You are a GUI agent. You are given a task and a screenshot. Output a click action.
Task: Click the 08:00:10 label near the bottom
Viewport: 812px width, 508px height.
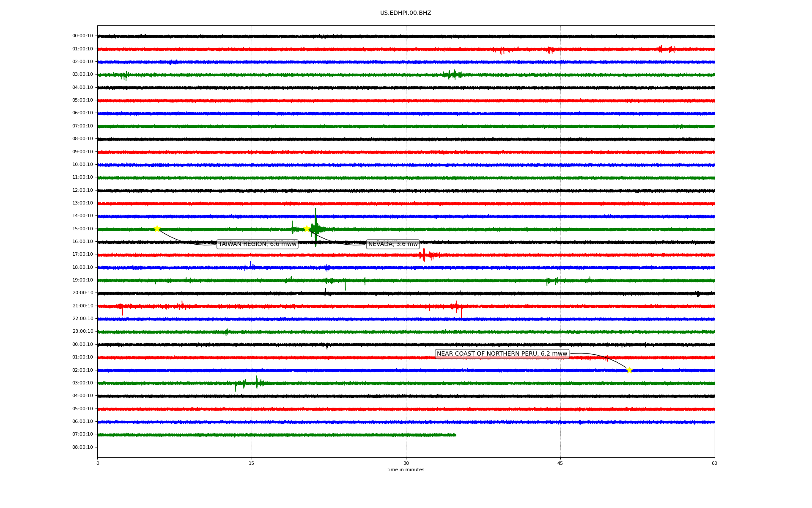pos(82,447)
